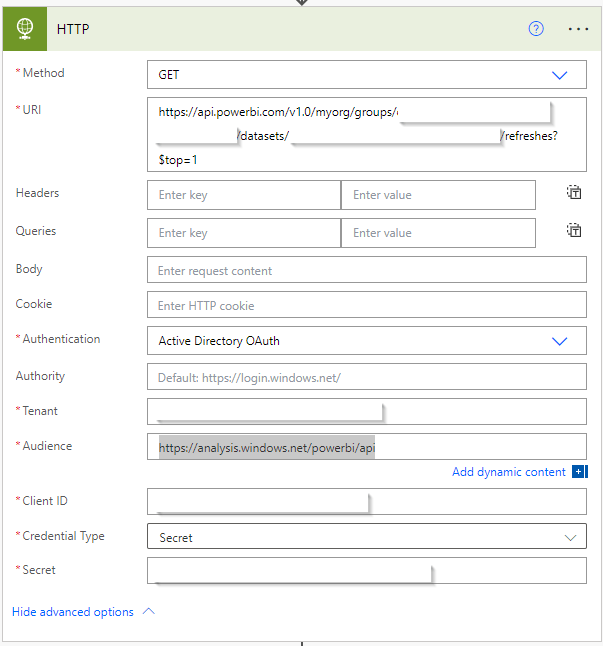Click the Authority input field
The height and width of the screenshot is (646, 603).
click(366, 377)
